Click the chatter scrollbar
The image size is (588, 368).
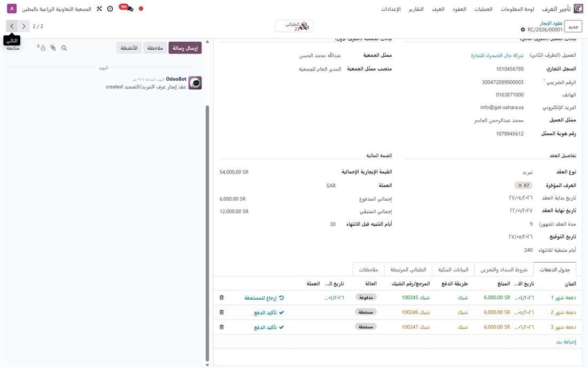pos(207,233)
